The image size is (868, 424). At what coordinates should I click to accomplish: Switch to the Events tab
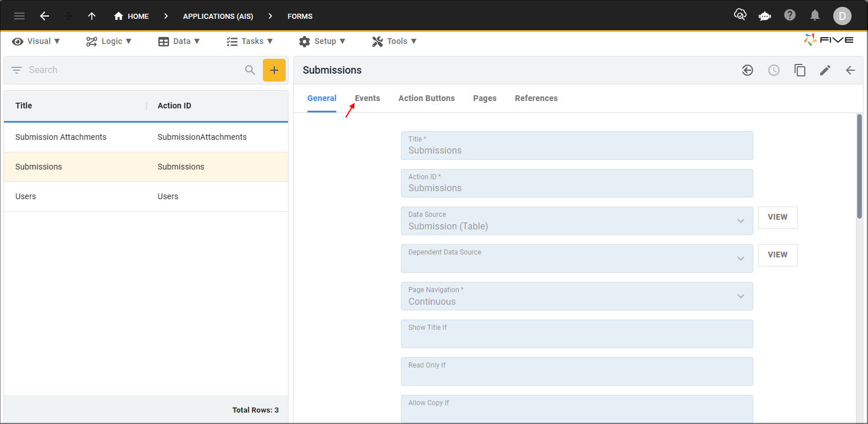[367, 98]
